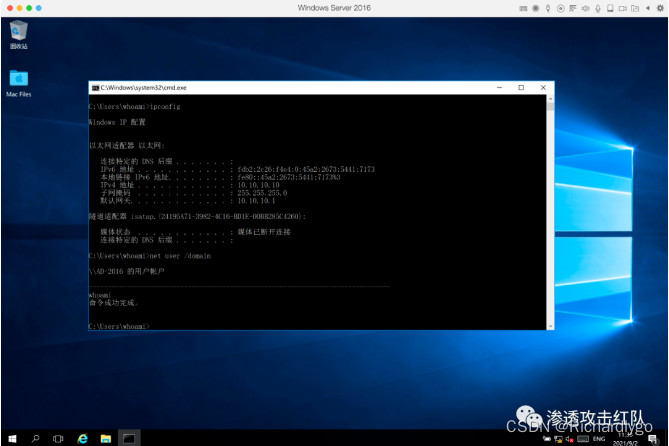The height and width of the screenshot is (446, 669).
Task: Click the 'Windows Server 2016' VM title
Action: coord(334,8)
